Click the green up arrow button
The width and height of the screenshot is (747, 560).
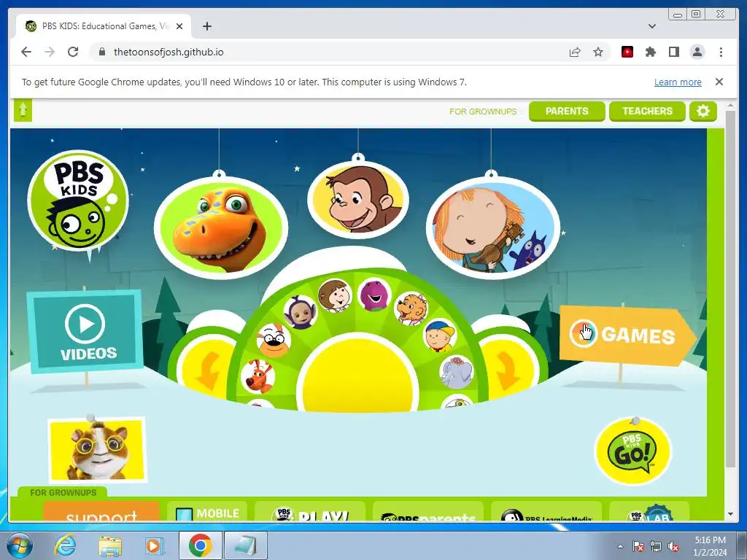coord(23,111)
